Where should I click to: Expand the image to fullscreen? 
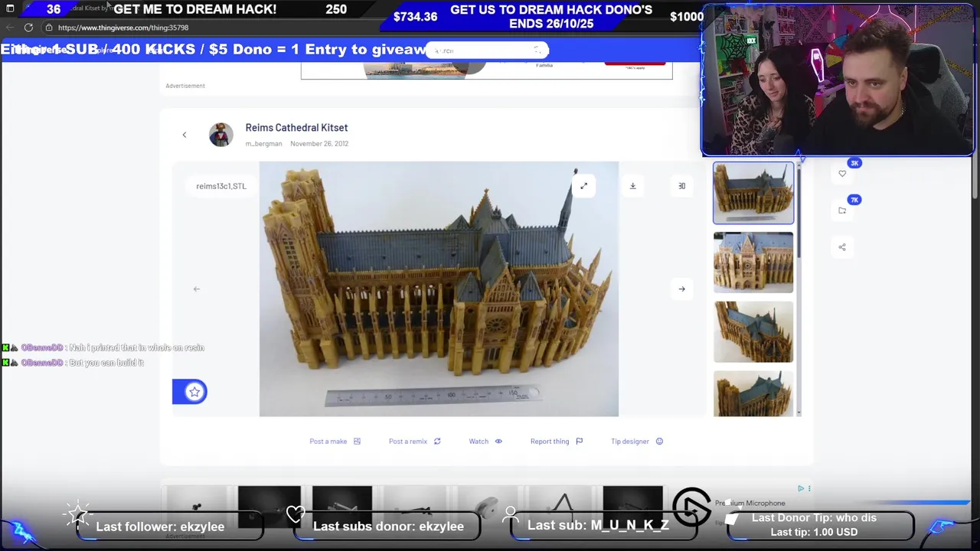point(583,186)
